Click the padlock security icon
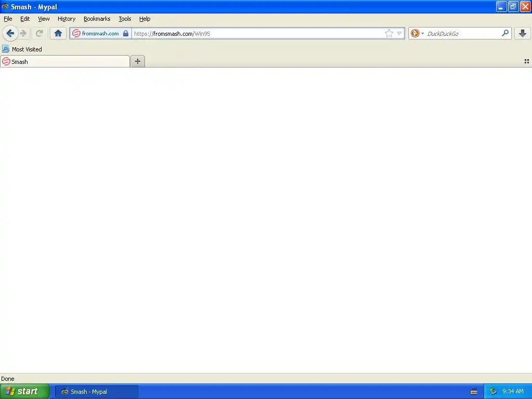532x399 pixels. point(126,33)
